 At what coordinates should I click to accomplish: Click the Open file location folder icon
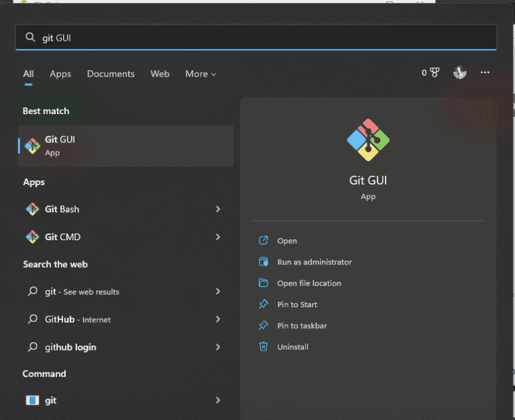pyautogui.click(x=264, y=283)
